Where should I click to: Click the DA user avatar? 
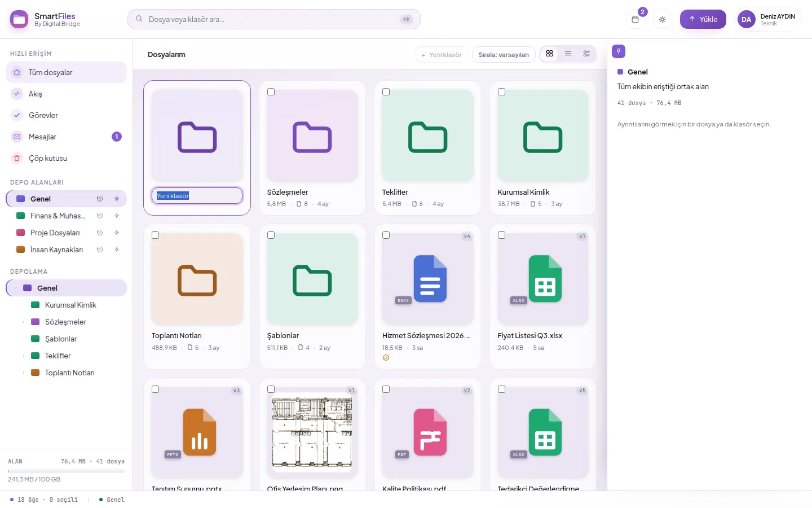746,19
